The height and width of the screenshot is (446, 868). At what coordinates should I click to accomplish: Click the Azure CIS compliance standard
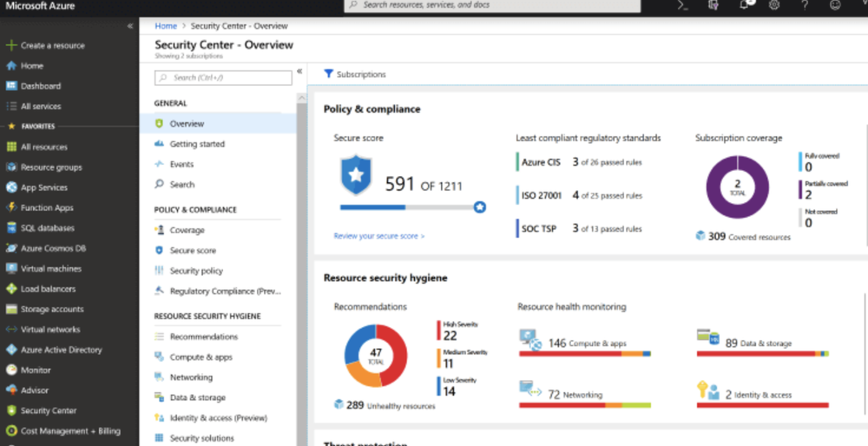tap(579, 162)
